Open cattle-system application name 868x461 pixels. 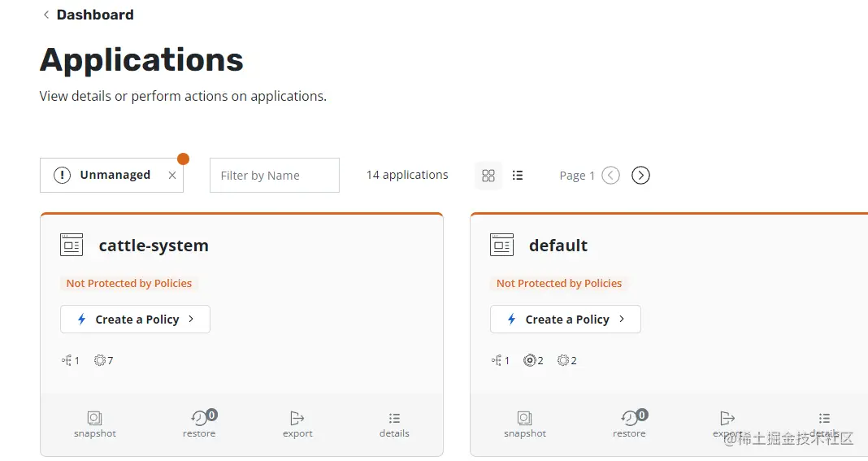pos(154,246)
